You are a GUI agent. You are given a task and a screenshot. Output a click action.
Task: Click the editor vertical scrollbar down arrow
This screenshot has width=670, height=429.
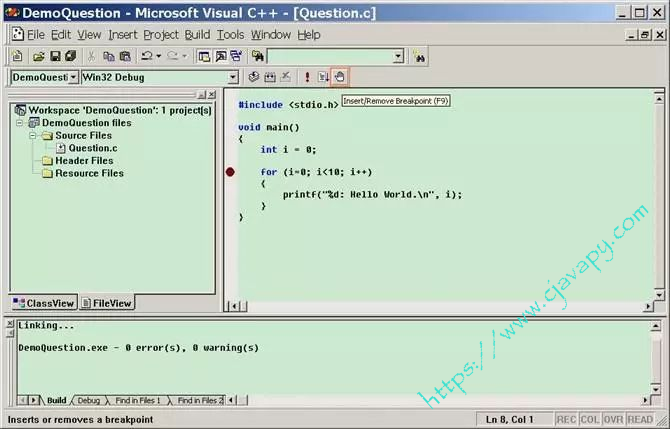[x=659, y=295]
